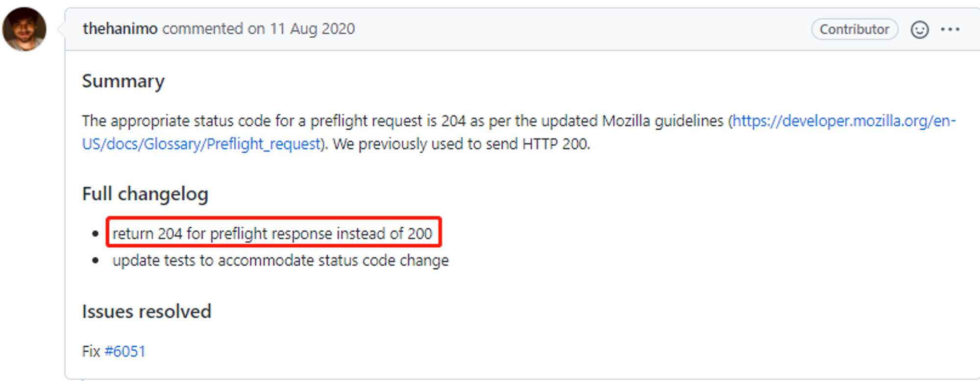Click the Issues resolved heading

coord(147,311)
